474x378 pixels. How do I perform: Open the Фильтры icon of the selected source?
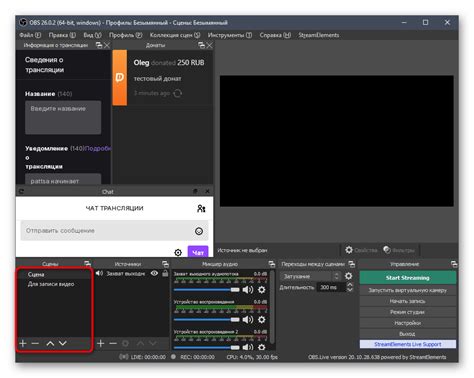point(387,250)
